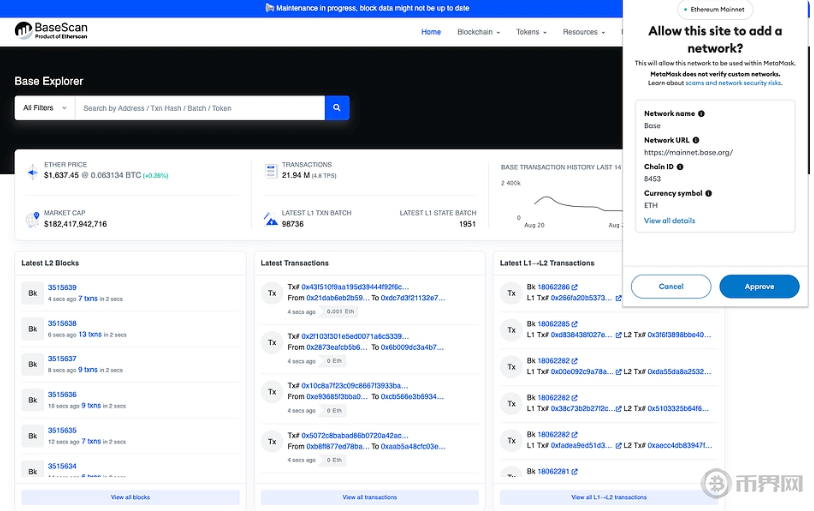
Task: Cancel the MetaMask network request
Action: [x=671, y=287]
